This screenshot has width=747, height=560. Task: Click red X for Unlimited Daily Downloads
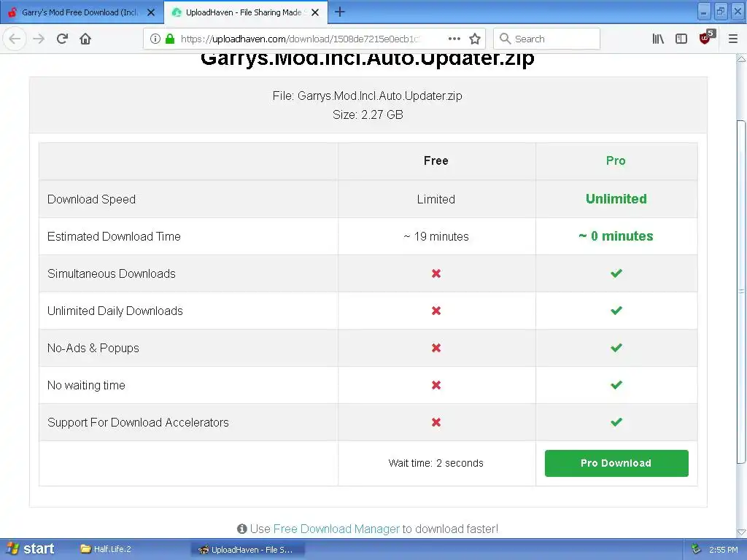click(x=436, y=311)
